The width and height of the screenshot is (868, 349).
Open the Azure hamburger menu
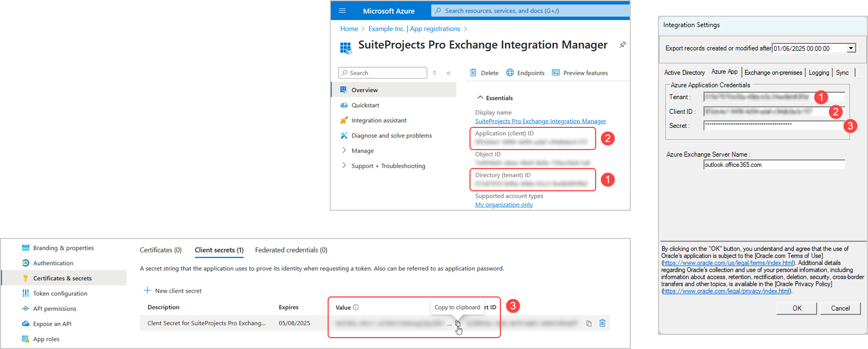pyautogui.click(x=342, y=11)
